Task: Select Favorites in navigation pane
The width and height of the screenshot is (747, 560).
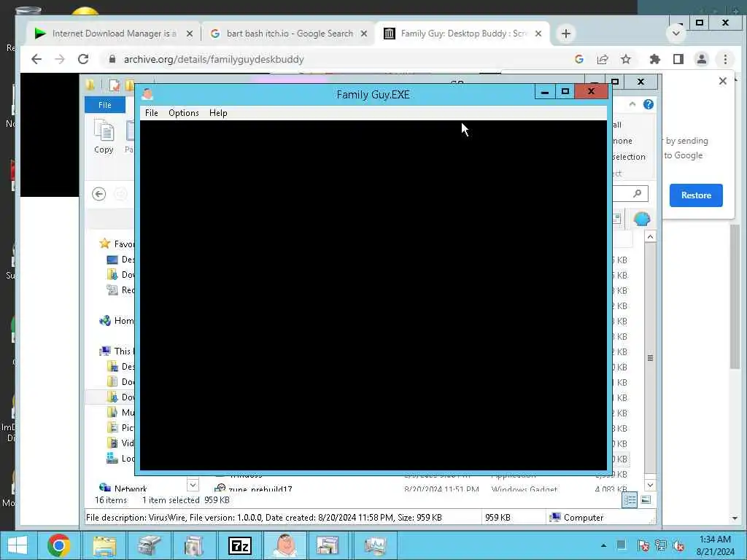Action: pos(117,244)
